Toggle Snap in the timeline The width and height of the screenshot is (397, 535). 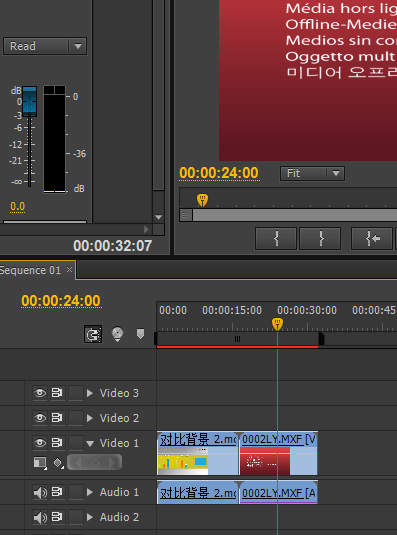pos(93,334)
